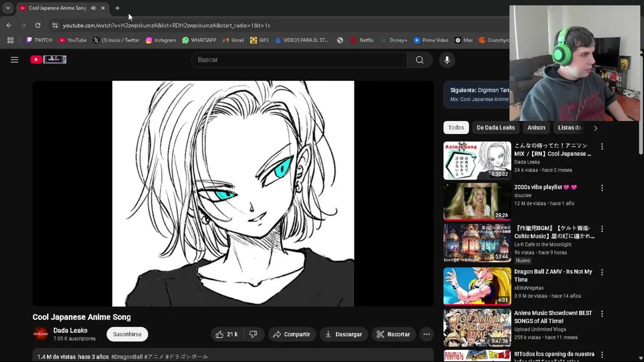Viewport: 644px width, 362px height.
Task: Open the YouTube bookmark
Action: (x=72, y=40)
